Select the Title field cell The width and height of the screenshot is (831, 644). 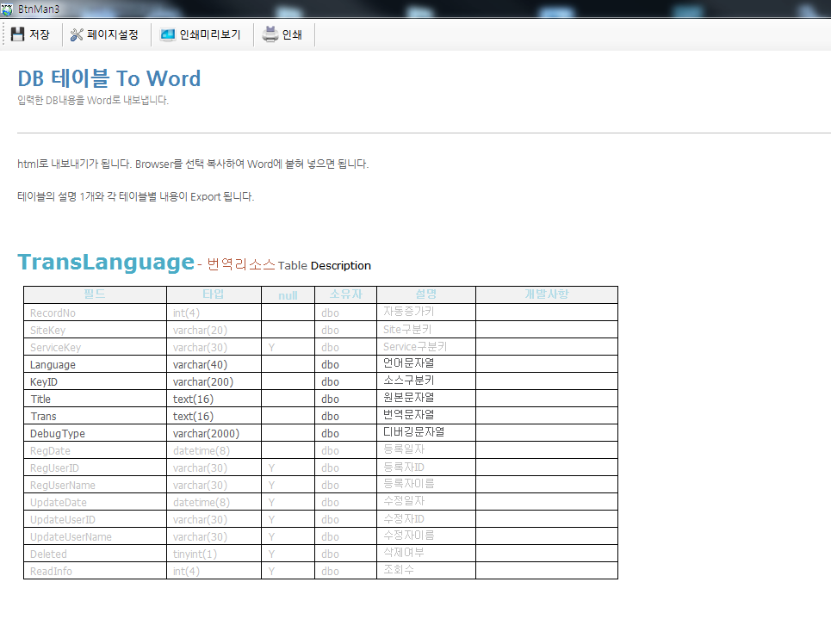(95, 399)
